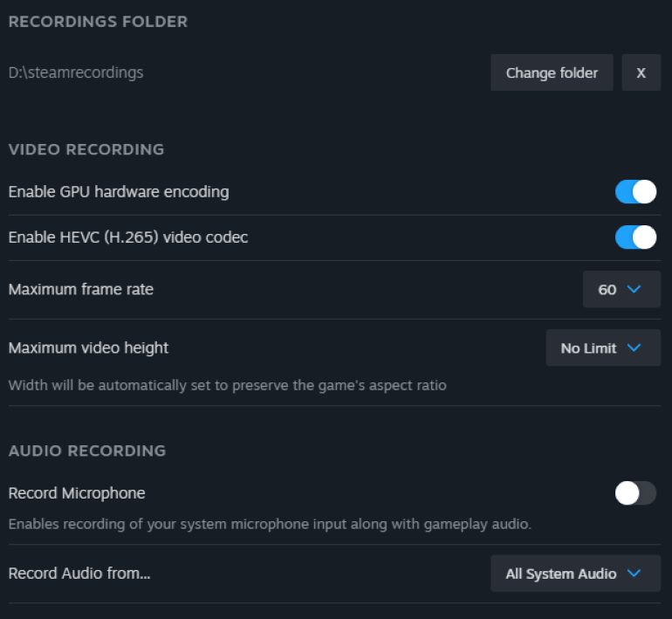This screenshot has width=672, height=619.
Task: Click the Record Audio from... label
Action: (x=79, y=574)
